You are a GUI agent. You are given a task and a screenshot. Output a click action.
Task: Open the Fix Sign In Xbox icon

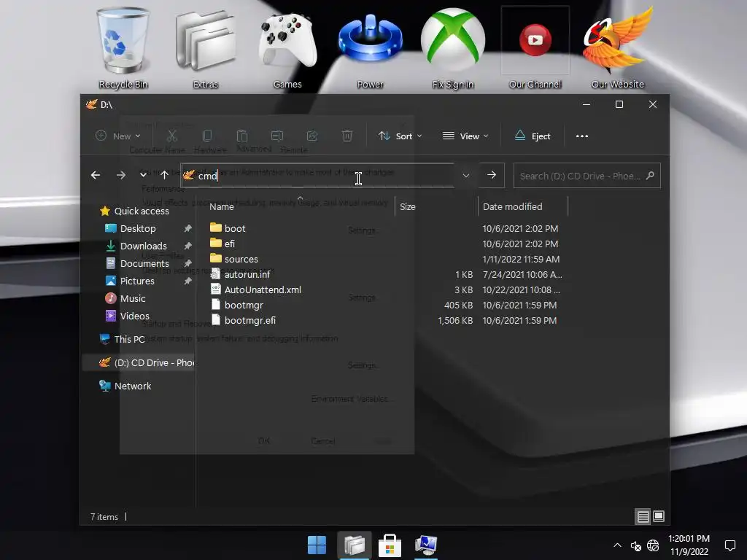pyautogui.click(x=452, y=47)
